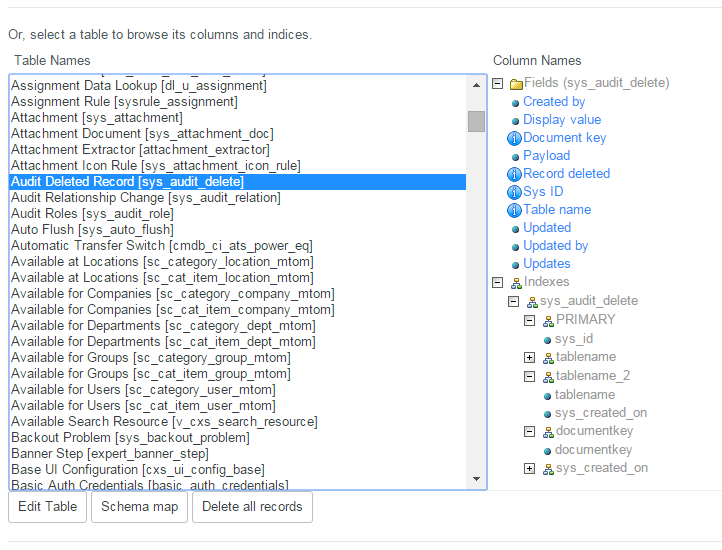
Task: Open the Document key column link
Action: (565, 138)
